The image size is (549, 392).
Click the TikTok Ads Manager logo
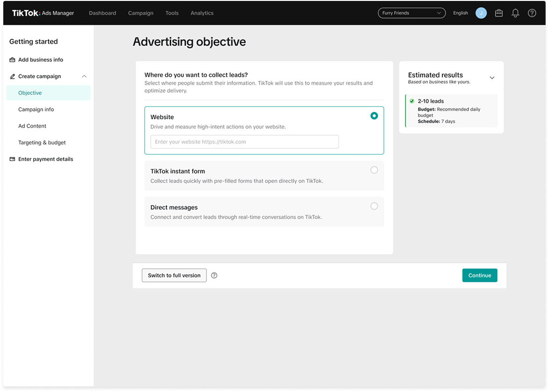click(43, 13)
